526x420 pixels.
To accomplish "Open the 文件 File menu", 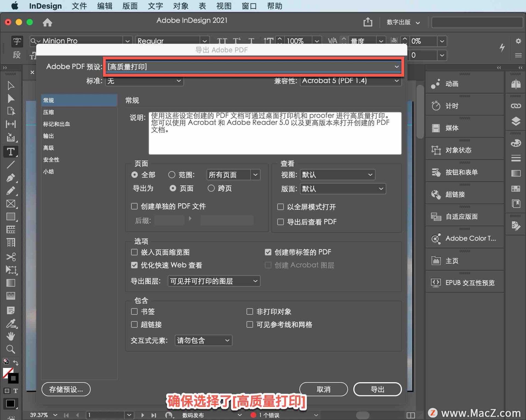I will (79, 6).
